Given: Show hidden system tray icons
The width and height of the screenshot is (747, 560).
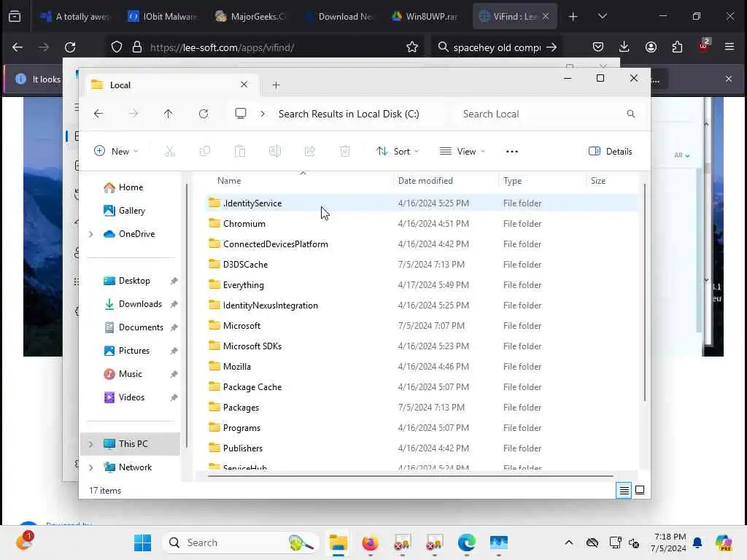Looking at the screenshot, I should click(x=569, y=542).
